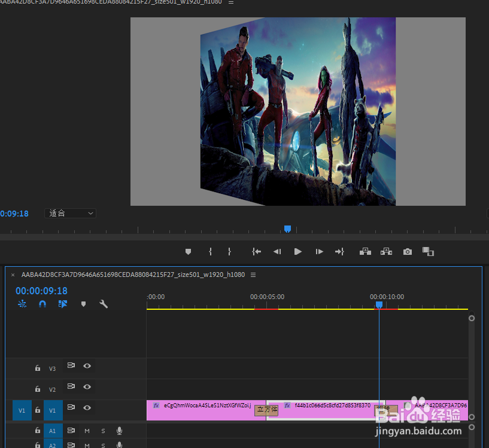Screen dimensions: 489x448
Task: Go to Out point
Action: 339,252
